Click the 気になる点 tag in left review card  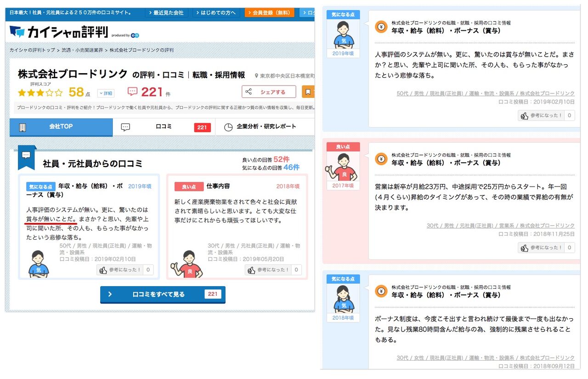coord(41,187)
